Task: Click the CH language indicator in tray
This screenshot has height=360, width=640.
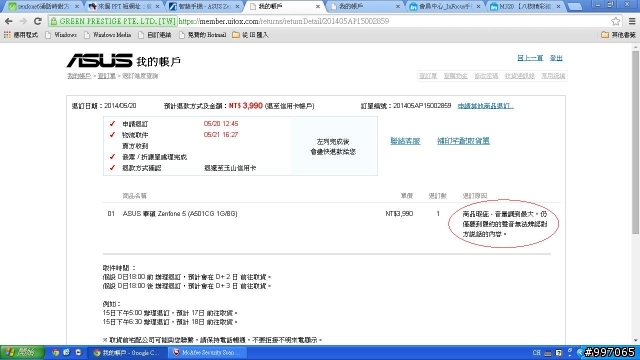Action: [x=537, y=353]
